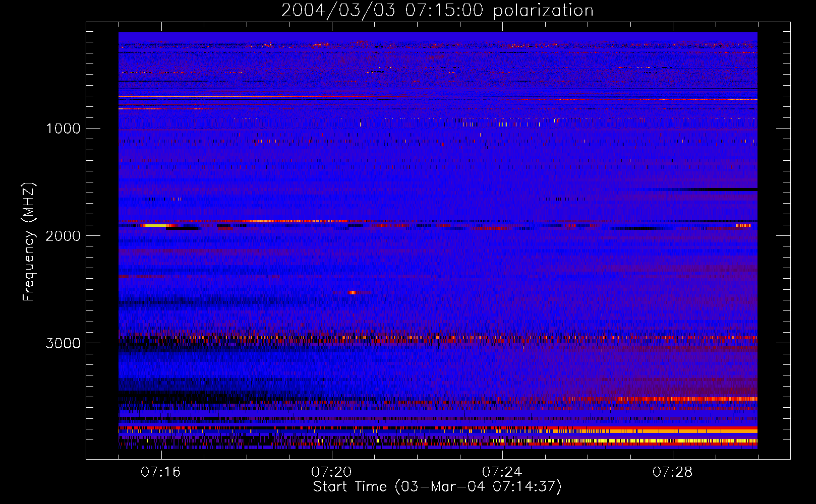Image resolution: width=816 pixels, height=504 pixels.
Task: Click the 3000 frequency tick label
Action: pyautogui.click(x=64, y=343)
